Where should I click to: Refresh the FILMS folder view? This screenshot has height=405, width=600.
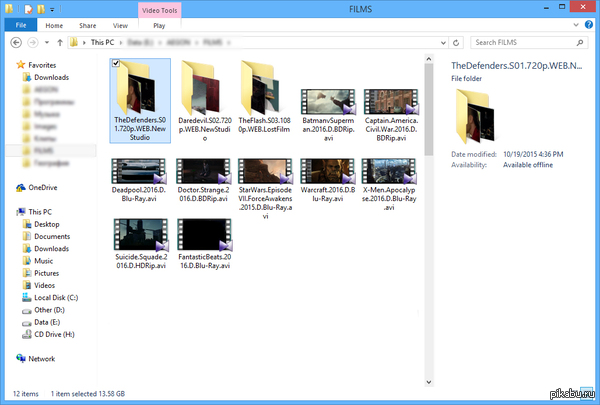pos(456,42)
